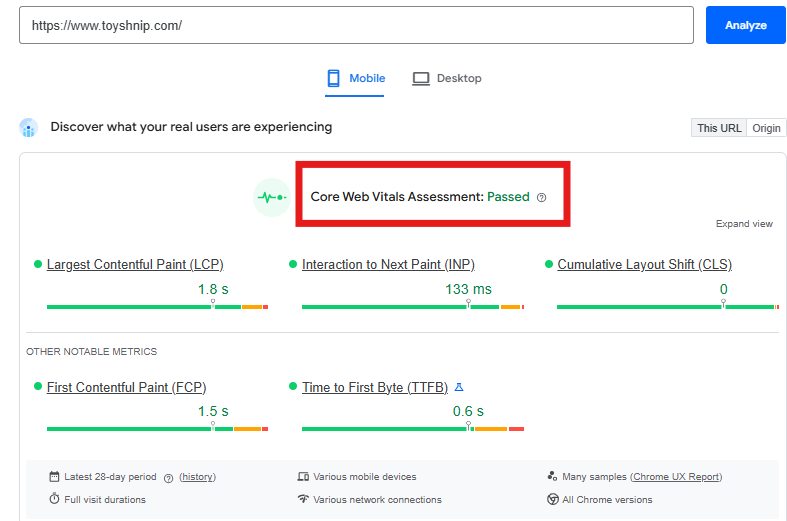787x521 pixels.
Task: Click the LCP distribution bar
Action: coord(158,307)
